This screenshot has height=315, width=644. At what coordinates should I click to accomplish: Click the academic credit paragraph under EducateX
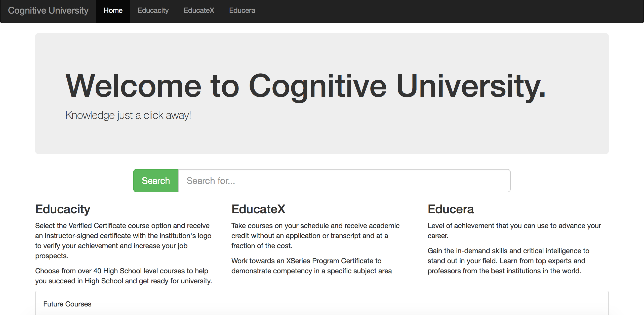point(315,236)
